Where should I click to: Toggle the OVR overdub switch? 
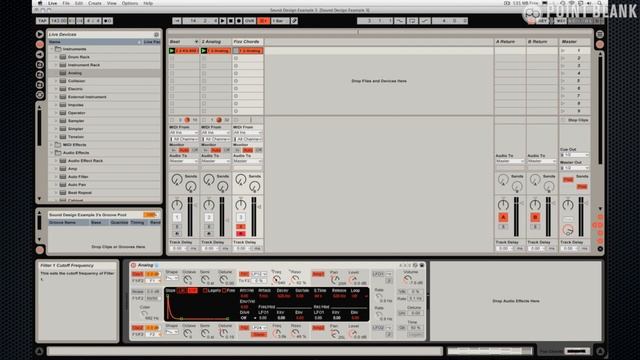pos(249,21)
